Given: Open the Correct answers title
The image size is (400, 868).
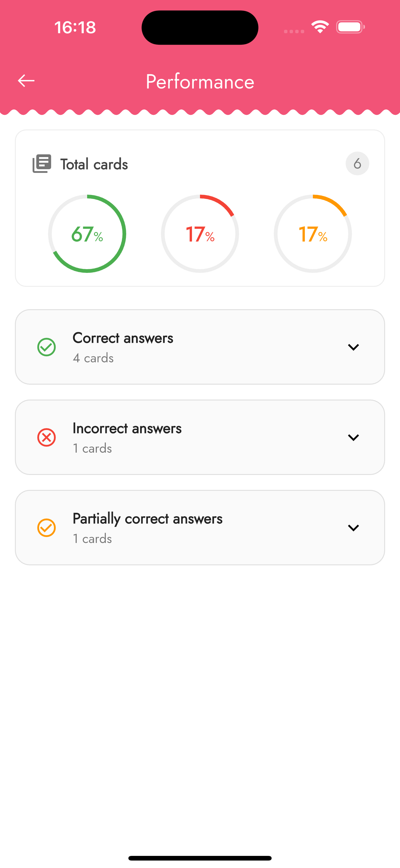Looking at the screenshot, I should [123, 338].
